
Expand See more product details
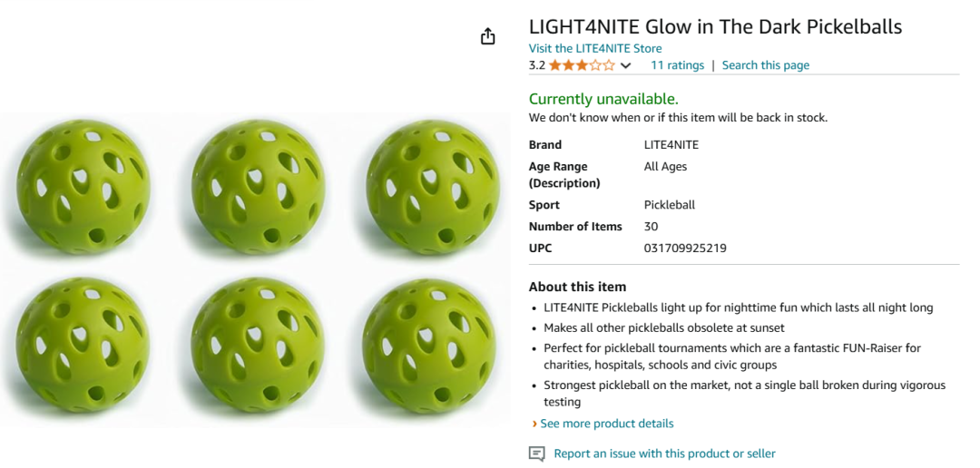point(607,424)
